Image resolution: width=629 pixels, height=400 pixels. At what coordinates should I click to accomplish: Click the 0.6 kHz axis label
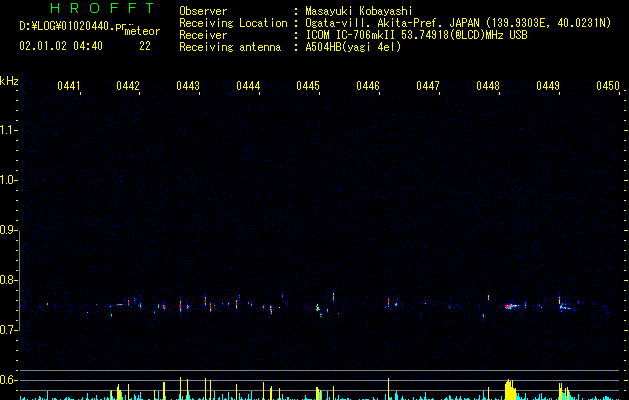click(x=8, y=380)
